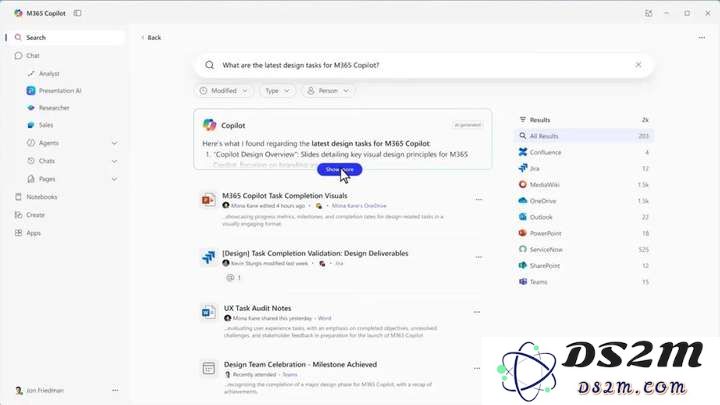Filter results by Jira

[x=584, y=169]
